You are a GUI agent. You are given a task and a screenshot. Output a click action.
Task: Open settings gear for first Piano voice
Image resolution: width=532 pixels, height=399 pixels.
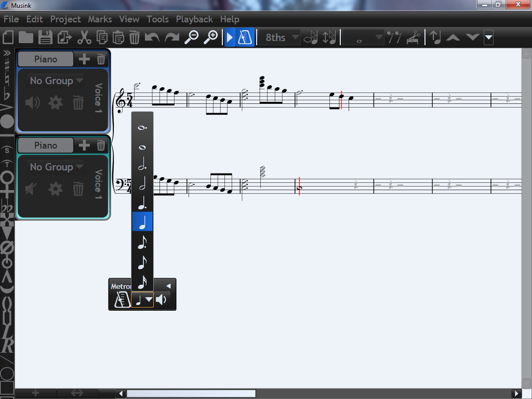click(55, 103)
